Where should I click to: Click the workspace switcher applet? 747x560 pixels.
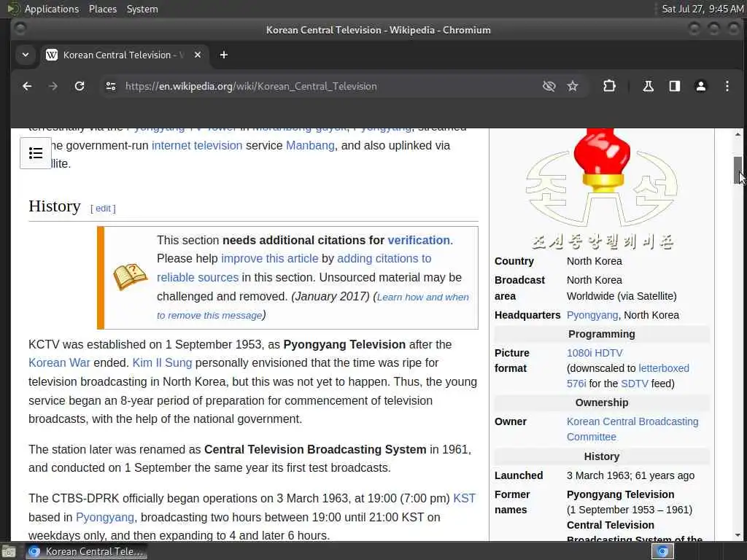(x=662, y=551)
